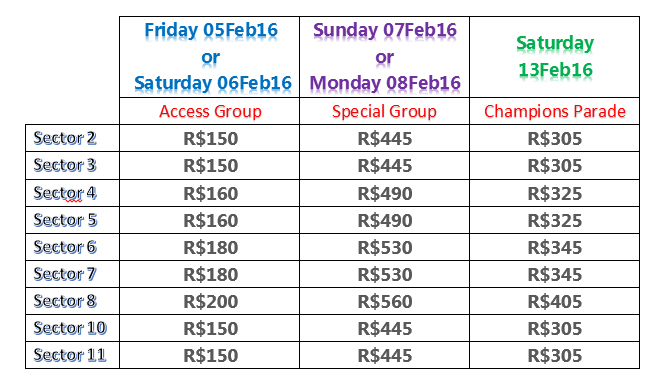The width and height of the screenshot is (663, 387).
Task: Click Sector 2 Access Group price R$150
Action: coord(210,138)
